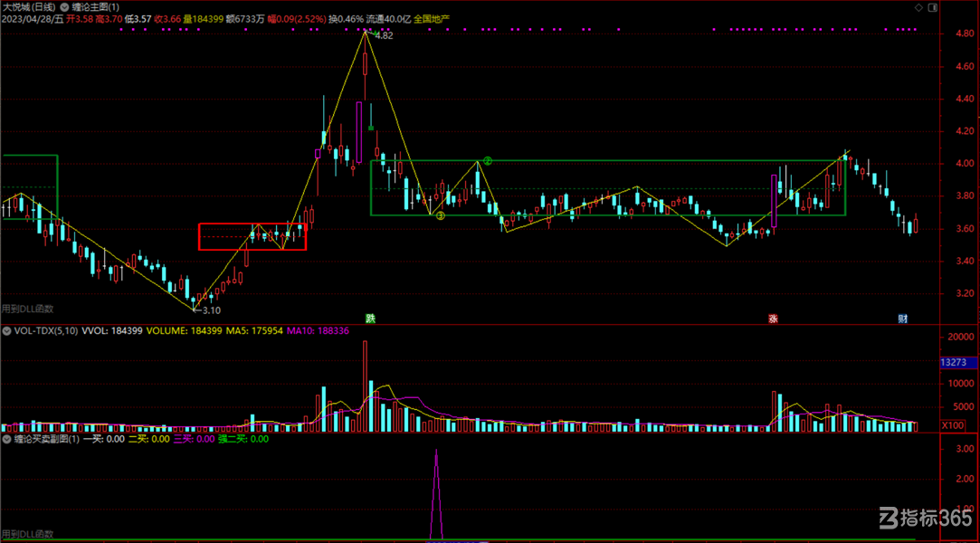Click the green 跌 event marker
Image resolution: width=980 pixels, height=543 pixels.
click(x=371, y=319)
